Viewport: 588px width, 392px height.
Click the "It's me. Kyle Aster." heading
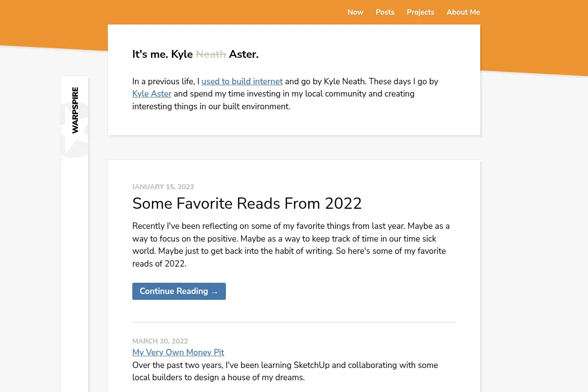pyautogui.click(x=196, y=54)
